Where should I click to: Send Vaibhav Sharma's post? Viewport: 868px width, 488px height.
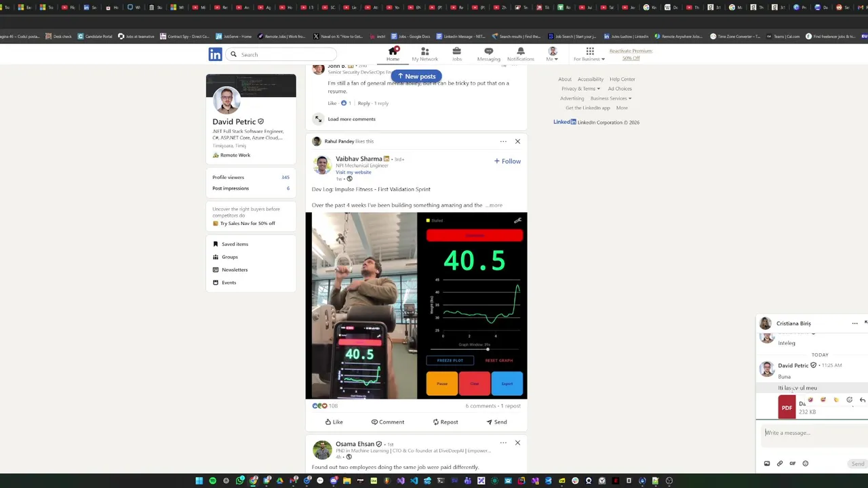coord(496,422)
